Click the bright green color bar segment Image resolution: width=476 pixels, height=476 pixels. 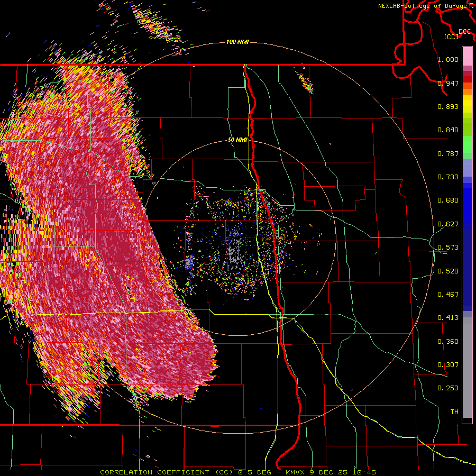[467, 144]
